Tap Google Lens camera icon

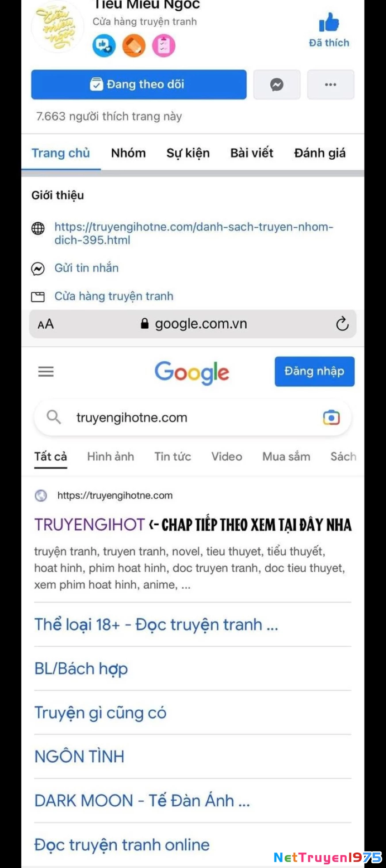(x=331, y=417)
